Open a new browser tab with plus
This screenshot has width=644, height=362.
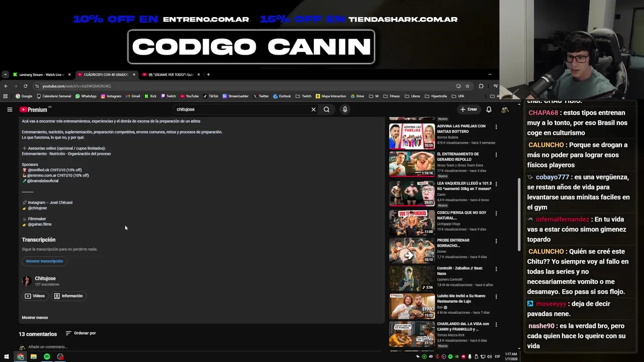click(208, 74)
